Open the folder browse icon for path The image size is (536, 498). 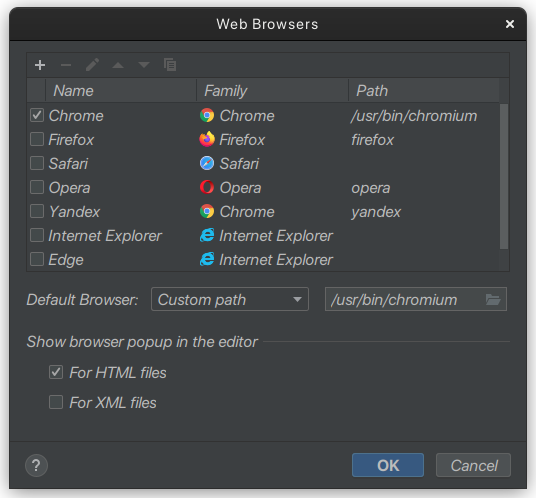[x=493, y=300]
